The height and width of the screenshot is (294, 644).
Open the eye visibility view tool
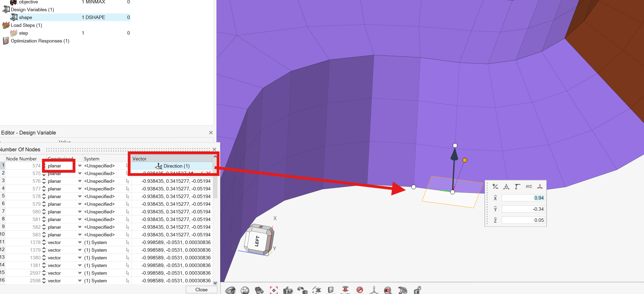click(x=230, y=290)
